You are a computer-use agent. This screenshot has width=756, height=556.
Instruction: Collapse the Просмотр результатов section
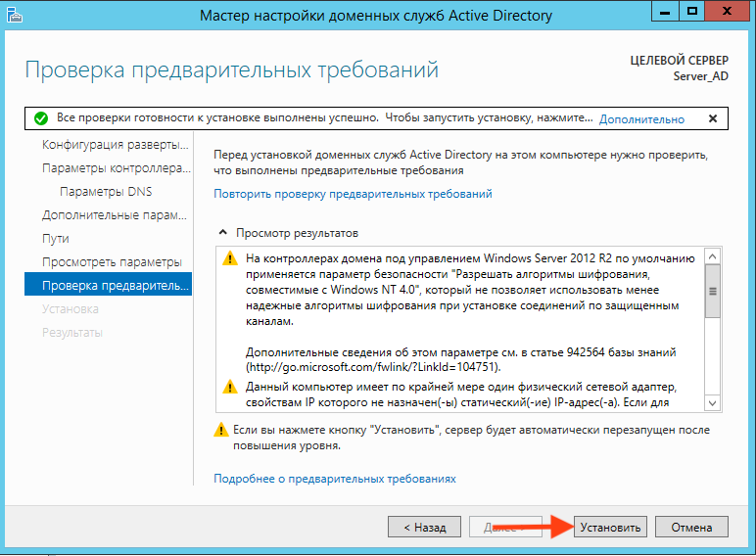(x=222, y=234)
